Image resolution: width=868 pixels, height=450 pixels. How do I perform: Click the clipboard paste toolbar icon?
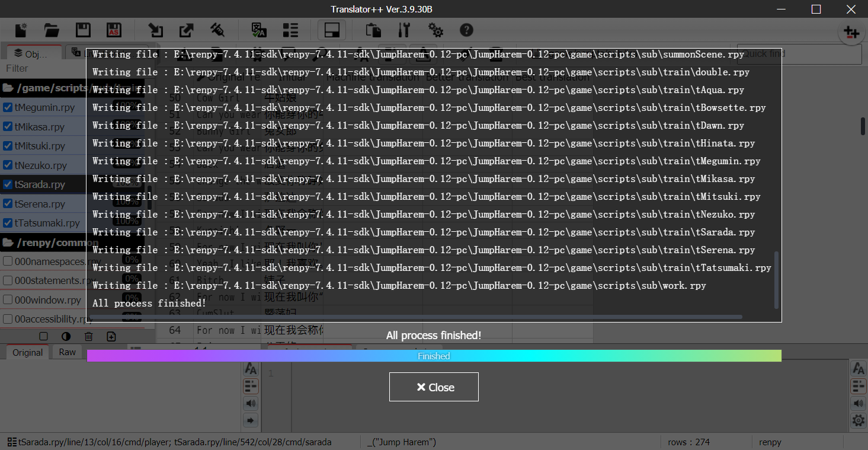(x=373, y=30)
